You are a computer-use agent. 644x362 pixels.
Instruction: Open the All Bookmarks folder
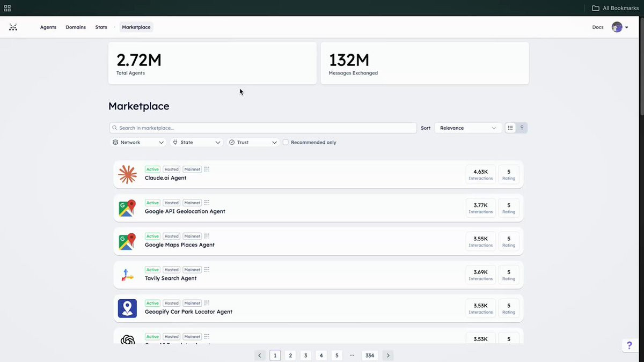click(x=615, y=8)
